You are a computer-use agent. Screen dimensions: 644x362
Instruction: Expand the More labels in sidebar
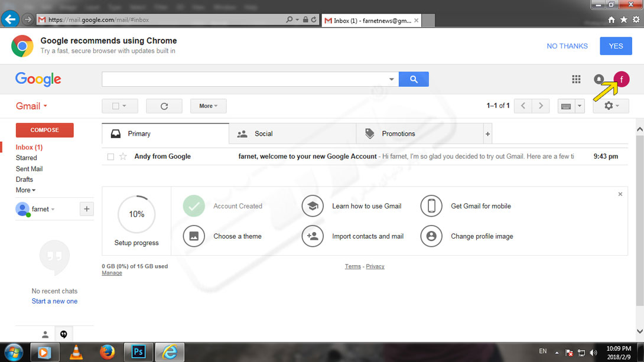coord(25,190)
